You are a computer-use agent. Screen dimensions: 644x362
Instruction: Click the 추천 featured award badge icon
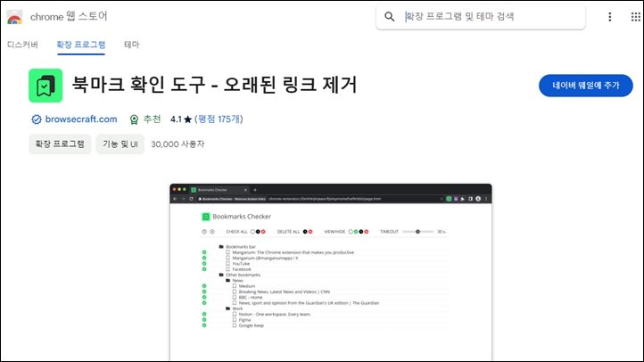tap(135, 119)
